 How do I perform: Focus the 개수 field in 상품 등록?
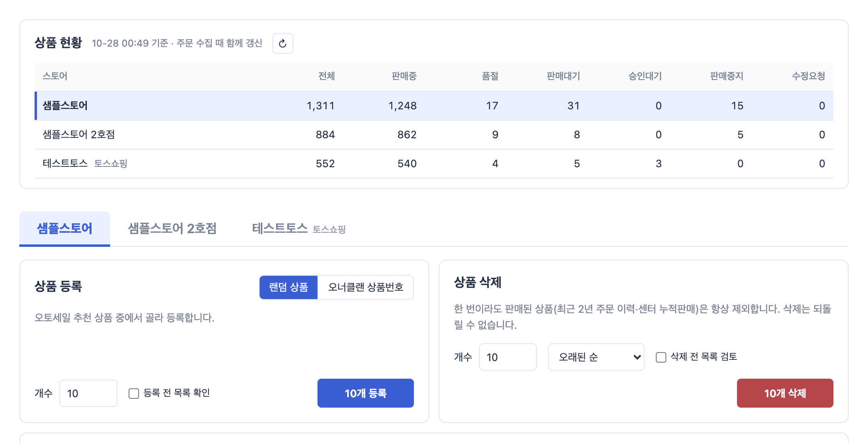pyautogui.click(x=88, y=393)
